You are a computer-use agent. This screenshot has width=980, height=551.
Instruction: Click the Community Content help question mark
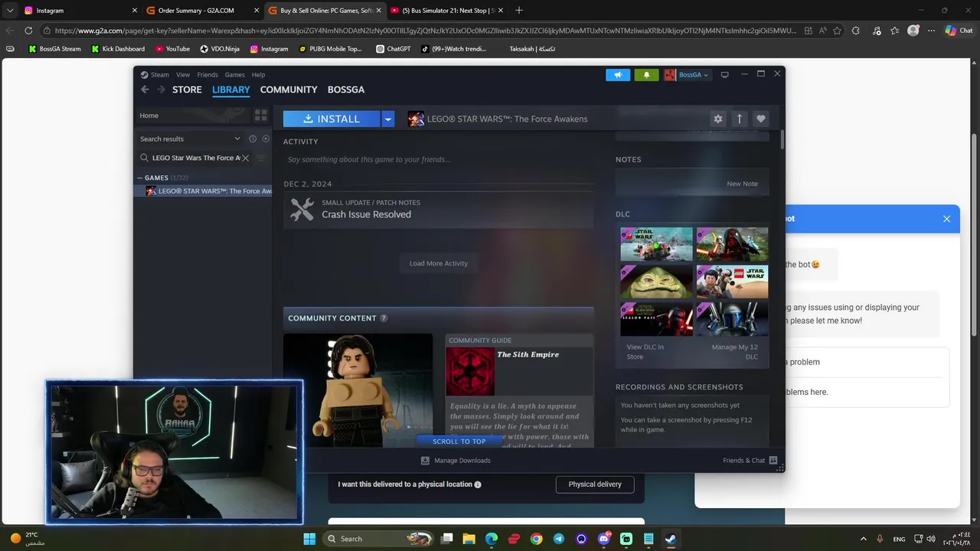384,318
